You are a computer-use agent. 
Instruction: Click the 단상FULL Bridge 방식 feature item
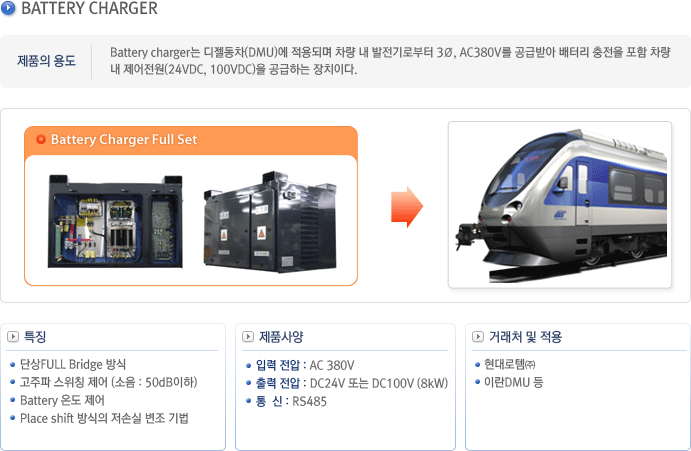click(x=73, y=365)
